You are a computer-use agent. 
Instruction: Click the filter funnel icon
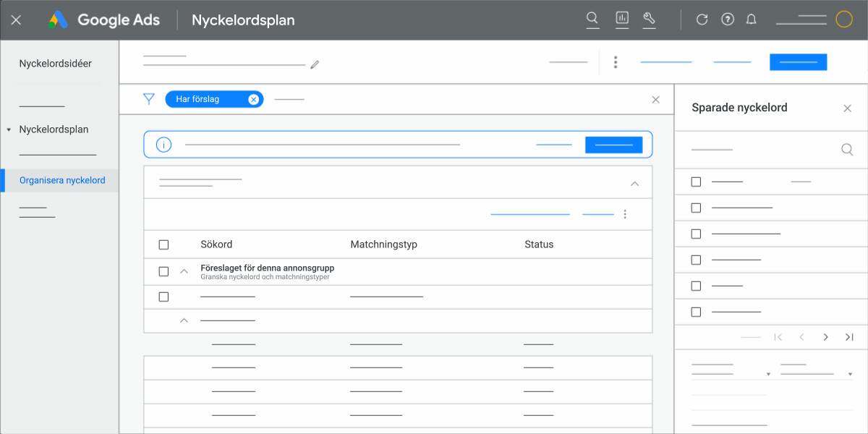[x=149, y=99]
